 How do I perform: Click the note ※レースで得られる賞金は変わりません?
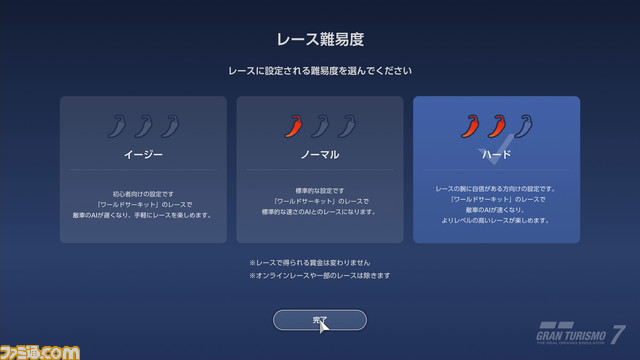click(310, 262)
